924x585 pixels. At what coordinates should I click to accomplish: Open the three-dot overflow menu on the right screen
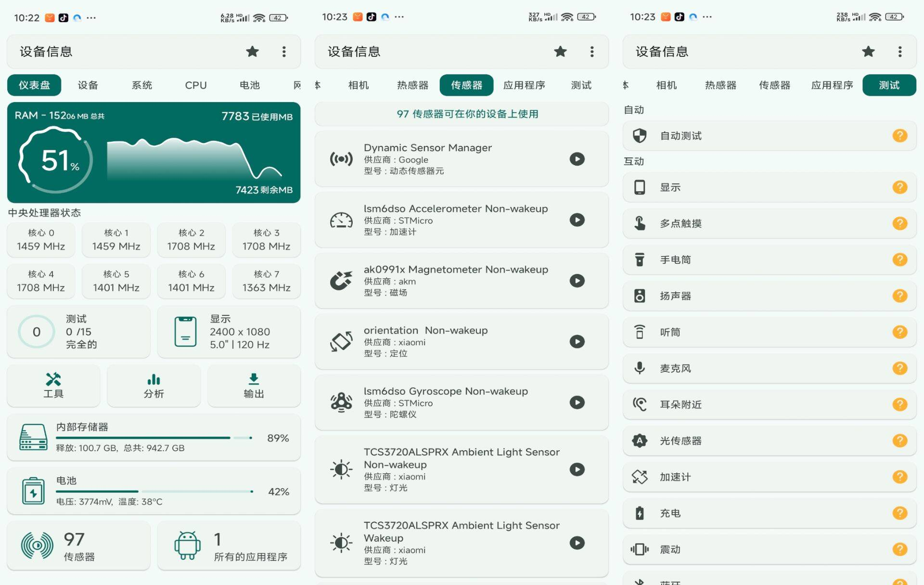(899, 52)
